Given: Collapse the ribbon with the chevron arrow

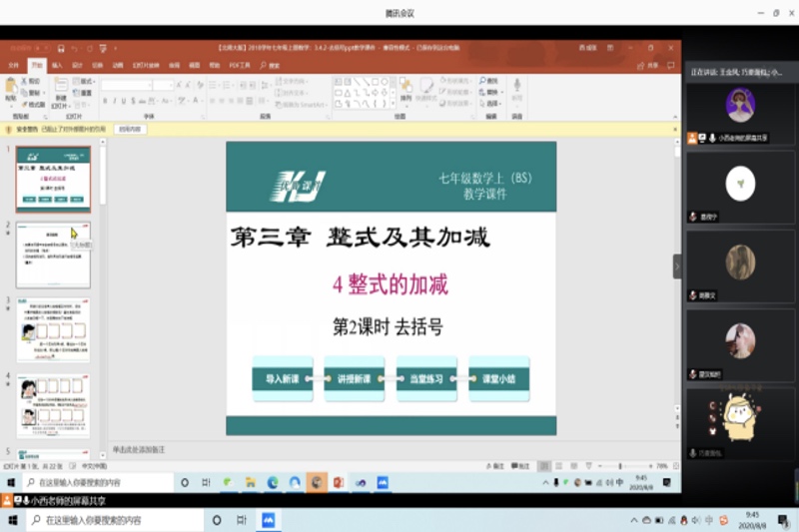Looking at the screenshot, I should pos(675,117).
